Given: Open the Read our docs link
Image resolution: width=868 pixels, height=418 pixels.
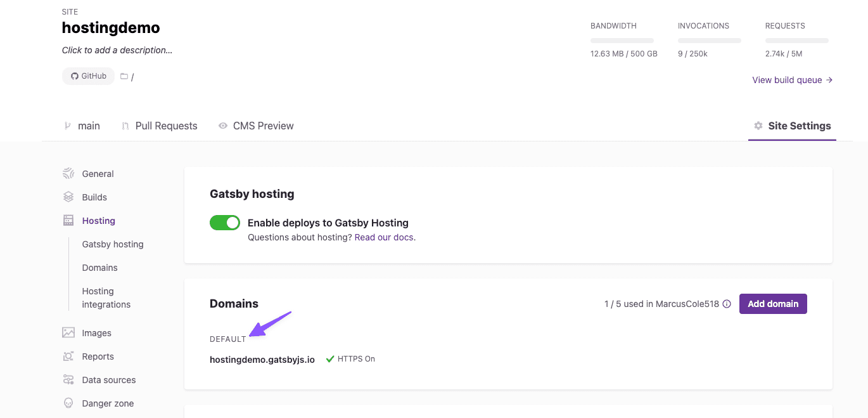Looking at the screenshot, I should click(385, 237).
